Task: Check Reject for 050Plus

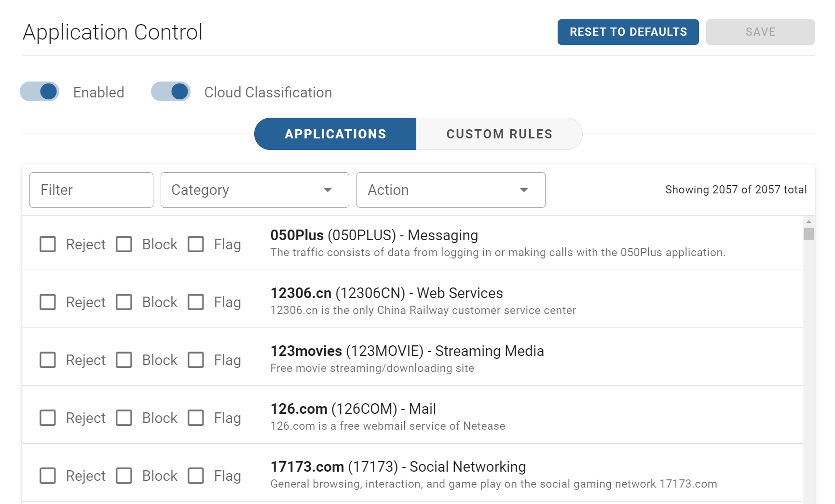Action: 48,244
